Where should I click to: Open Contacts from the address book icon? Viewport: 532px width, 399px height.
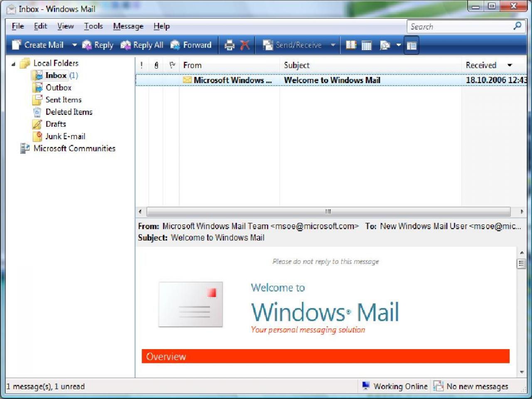click(351, 45)
